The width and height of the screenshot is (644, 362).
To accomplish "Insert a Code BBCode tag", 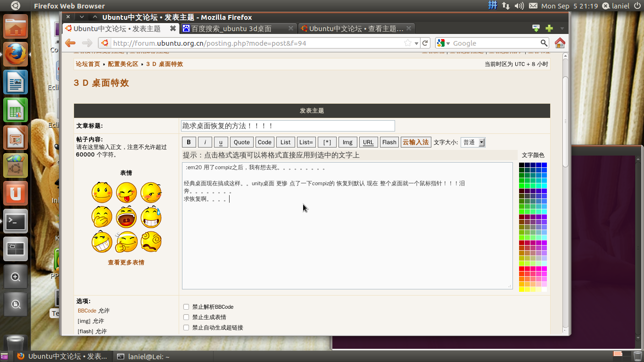I will click(264, 142).
